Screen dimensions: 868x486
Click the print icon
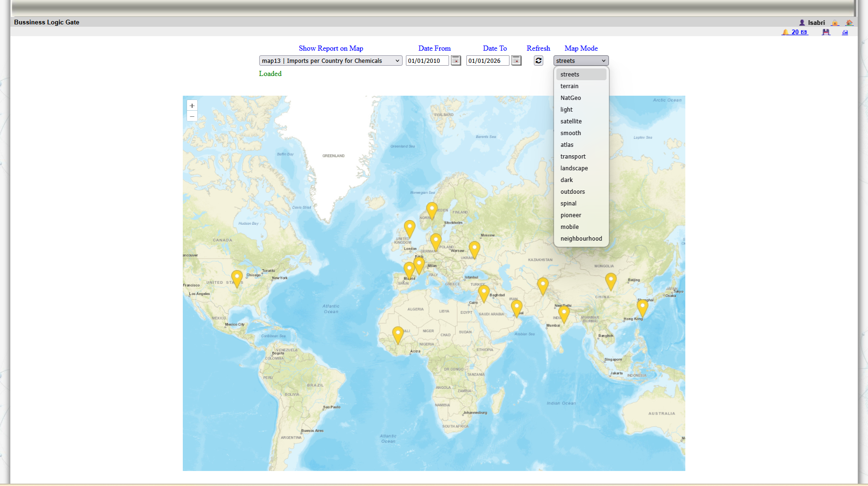[845, 32]
